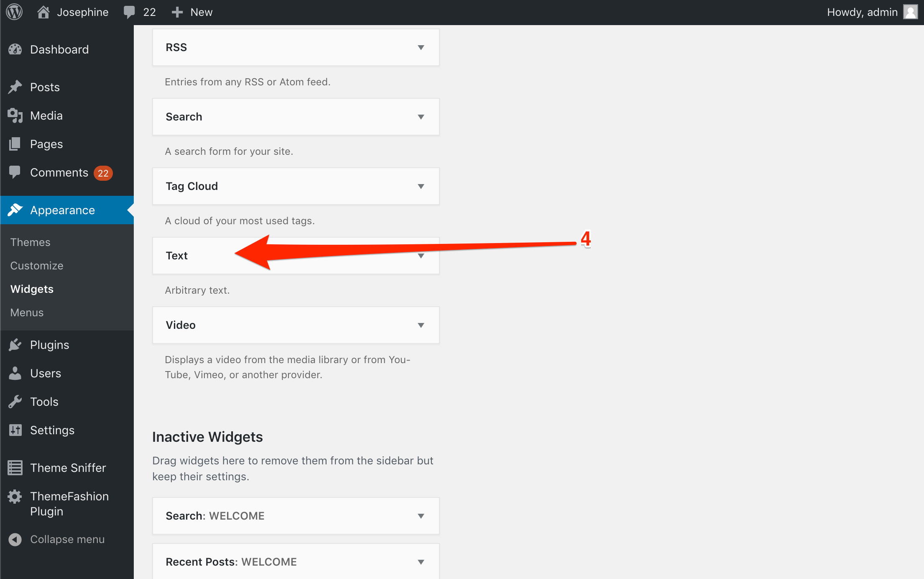Click the Widgets menu item
This screenshot has width=924, height=579.
[32, 288]
